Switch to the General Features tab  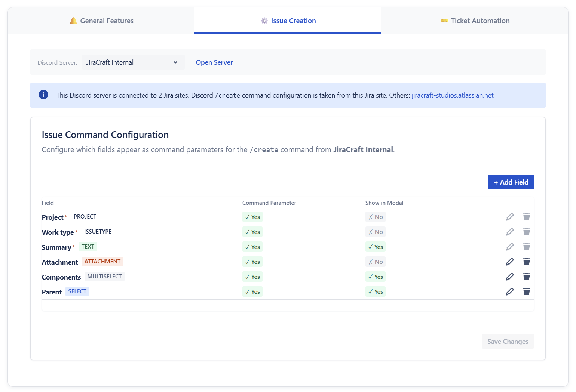click(101, 21)
